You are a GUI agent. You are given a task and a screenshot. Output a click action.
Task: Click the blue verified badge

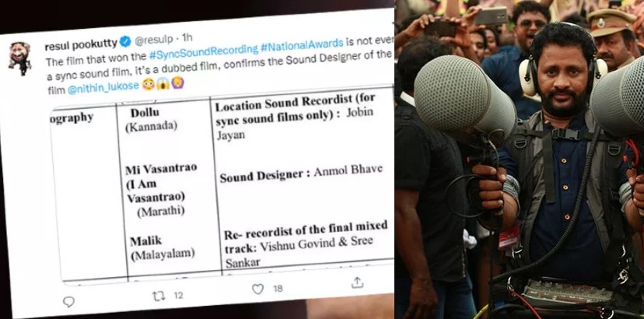[125, 41]
